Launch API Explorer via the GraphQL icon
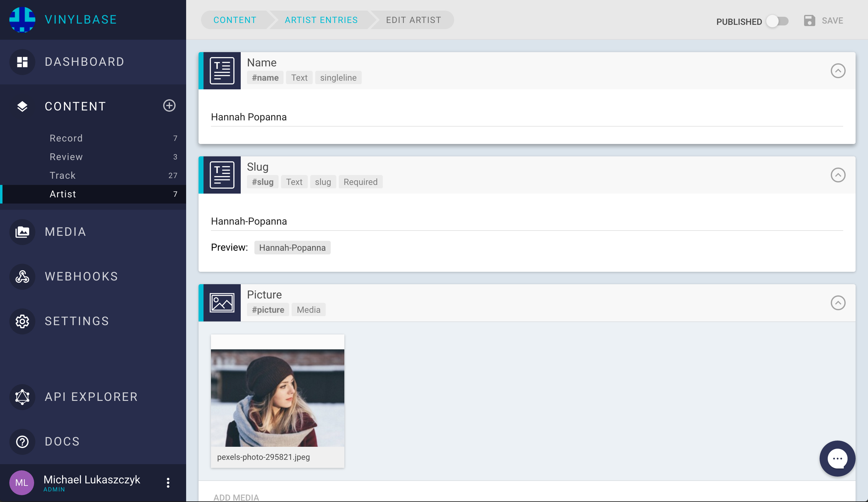The image size is (868, 502). pos(22,397)
